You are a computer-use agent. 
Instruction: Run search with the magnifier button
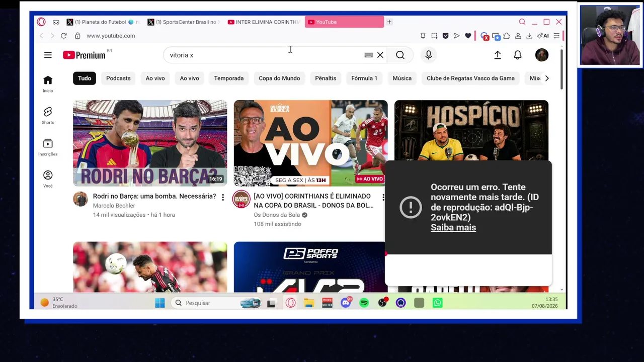[400, 55]
